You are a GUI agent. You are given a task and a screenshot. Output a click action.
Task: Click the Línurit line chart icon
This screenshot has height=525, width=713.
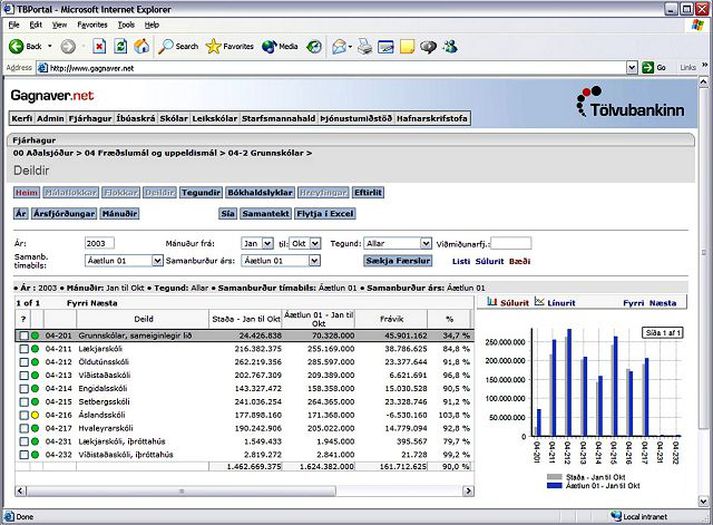pyautogui.click(x=539, y=301)
